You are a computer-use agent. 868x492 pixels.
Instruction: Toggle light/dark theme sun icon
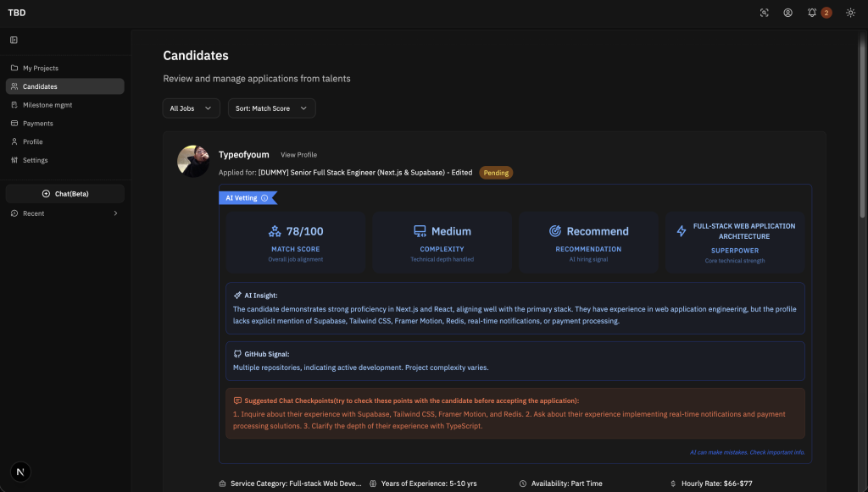coord(850,13)
